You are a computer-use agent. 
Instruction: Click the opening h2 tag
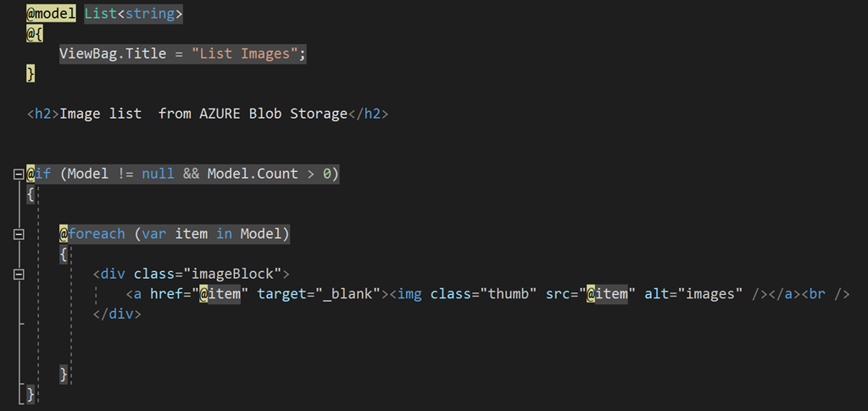pos(42,114)
